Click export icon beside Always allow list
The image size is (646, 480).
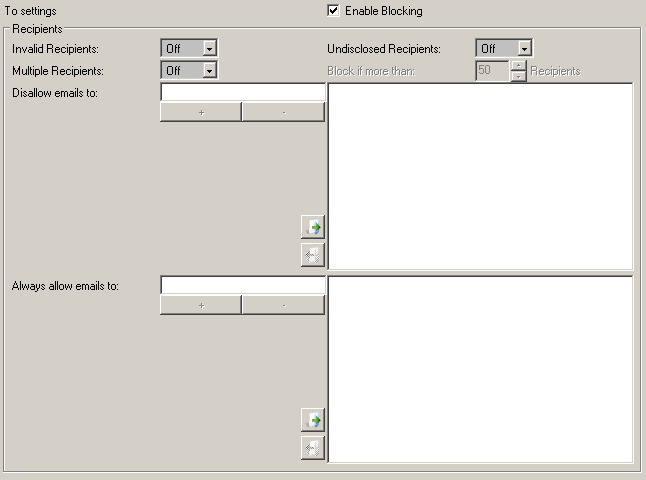pyautogui.click(x=312, y=448)
